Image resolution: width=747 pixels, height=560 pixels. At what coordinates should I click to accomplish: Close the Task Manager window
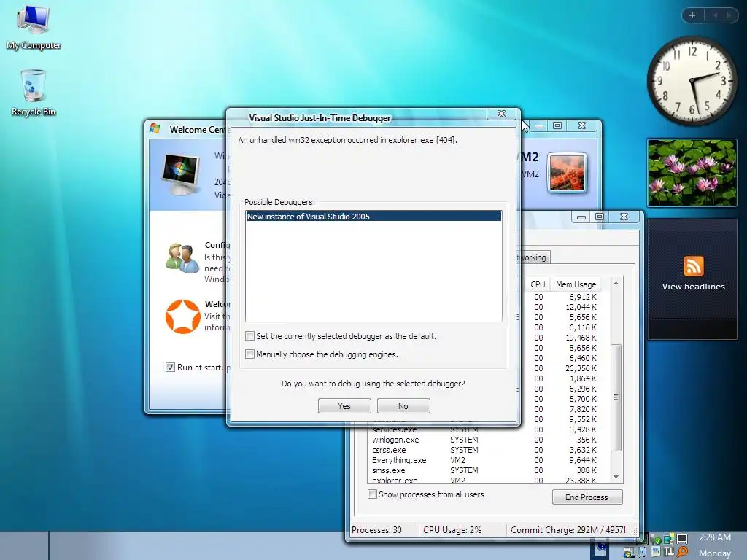tap(624, 217)
